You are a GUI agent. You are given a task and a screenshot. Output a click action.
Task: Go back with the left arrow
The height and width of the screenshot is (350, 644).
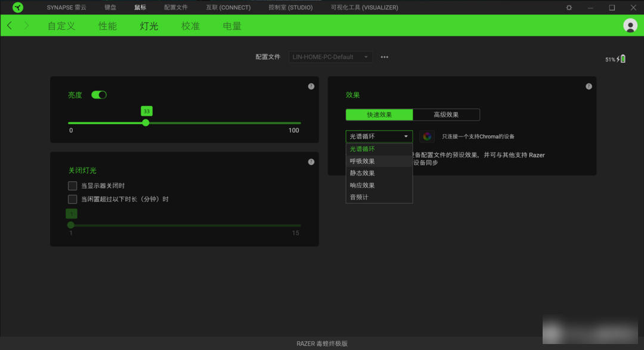pyautogui.click(x=10, y=26)
